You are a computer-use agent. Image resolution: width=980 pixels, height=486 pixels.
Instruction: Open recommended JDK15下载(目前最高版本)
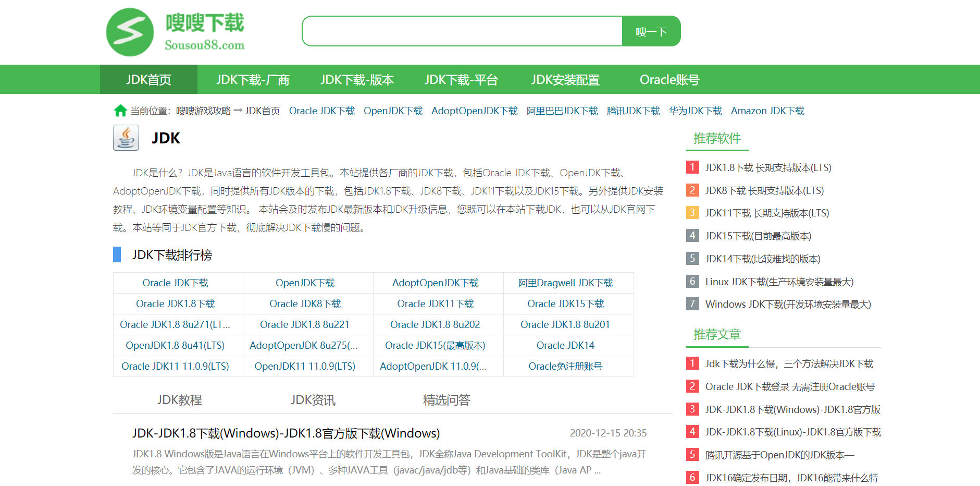tap(758, 236)
